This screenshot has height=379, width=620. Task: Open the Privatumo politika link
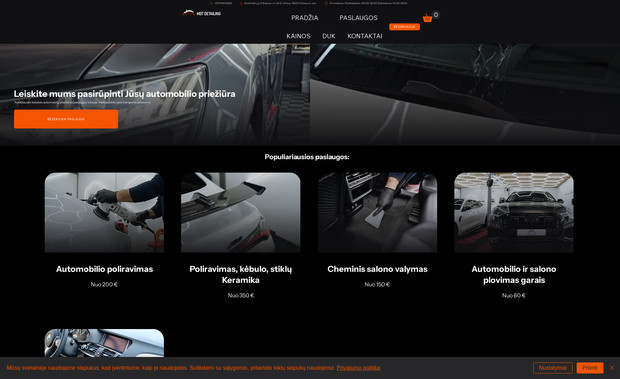[x=358, y=368]
